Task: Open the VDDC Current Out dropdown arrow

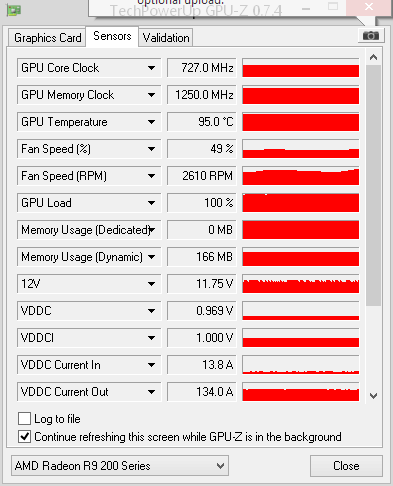Action: [x=152, y=392]
